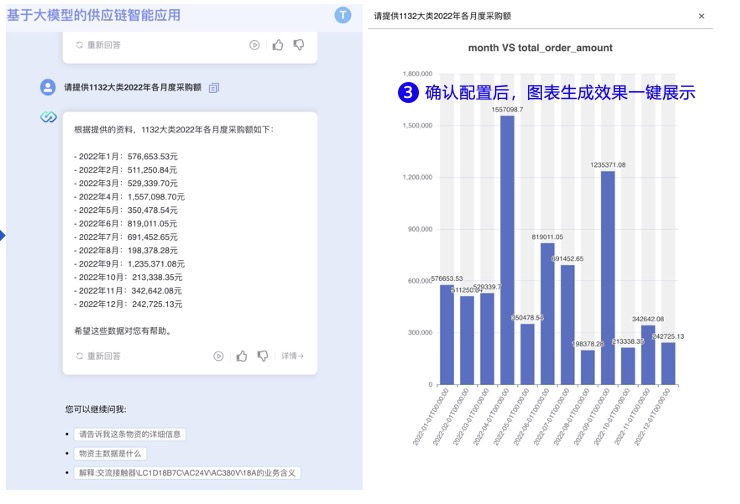Open 详情 details for the answer
The image size is (740, 504).
pyautogui.click(x=292, y=356)
